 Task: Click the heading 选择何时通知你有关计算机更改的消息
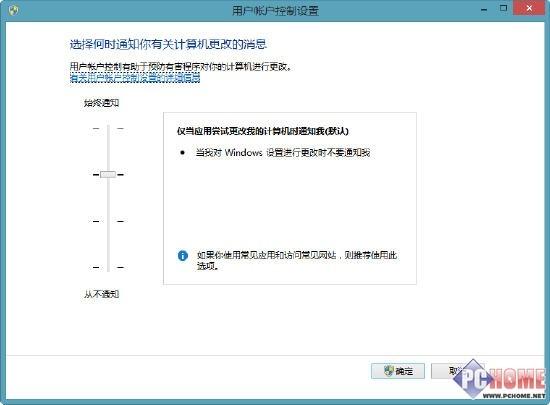168,45
